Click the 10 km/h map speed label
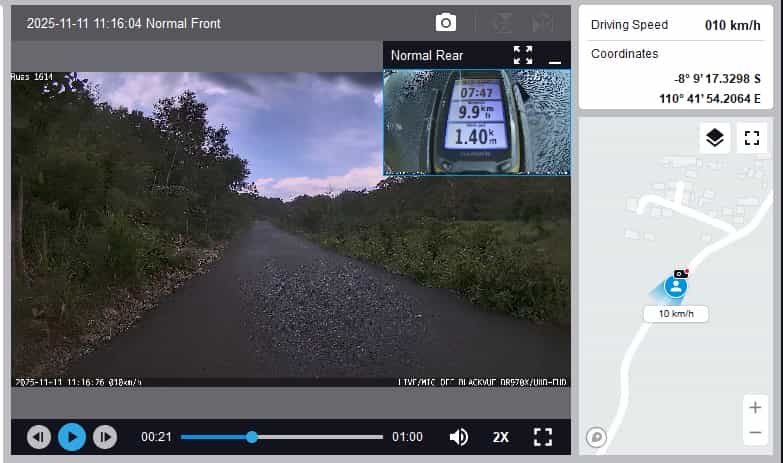This screenshot has height=463, width=783. point(676,314)
